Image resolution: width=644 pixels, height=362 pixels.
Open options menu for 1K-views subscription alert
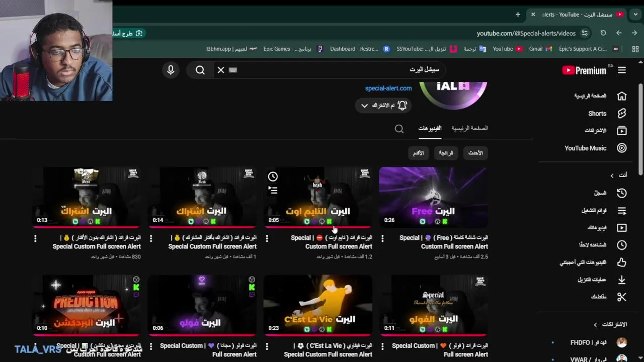point(151,238)
